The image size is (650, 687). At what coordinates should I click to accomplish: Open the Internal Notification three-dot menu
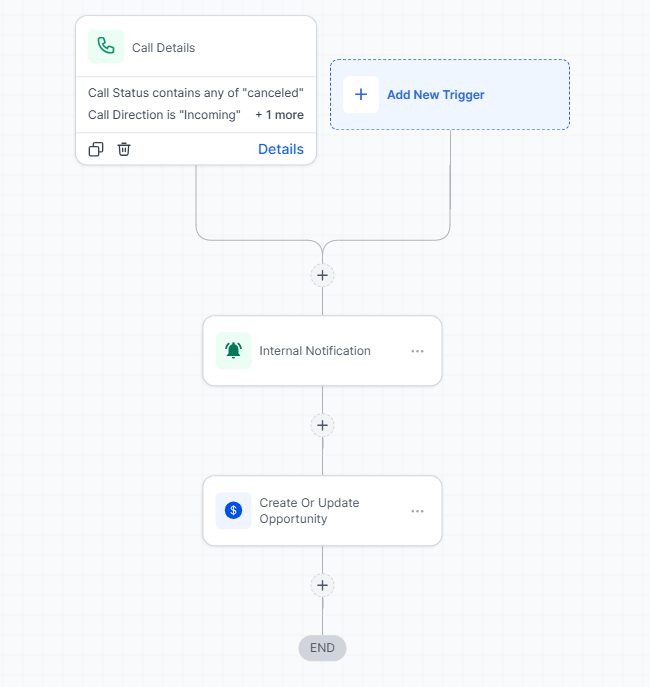tap(417, 351)
